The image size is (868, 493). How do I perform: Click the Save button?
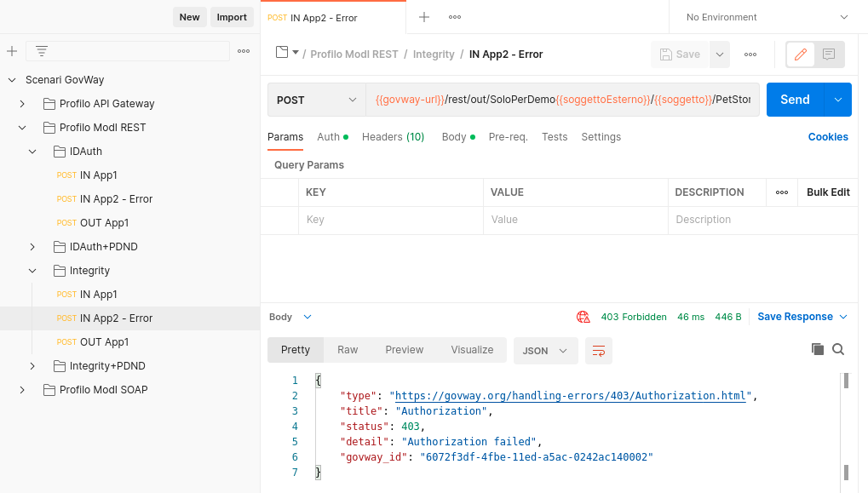point(681,54)
